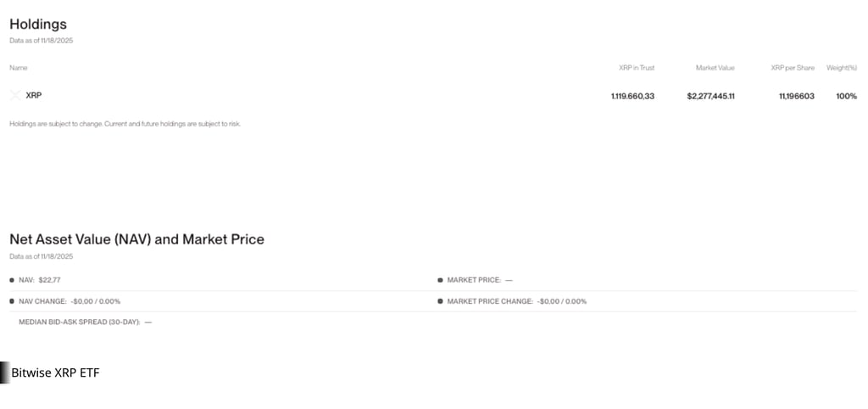868x409 pixels.
Task: Click the XRP per Share column header
Action: pyautogui.click(x=793, y=68)
